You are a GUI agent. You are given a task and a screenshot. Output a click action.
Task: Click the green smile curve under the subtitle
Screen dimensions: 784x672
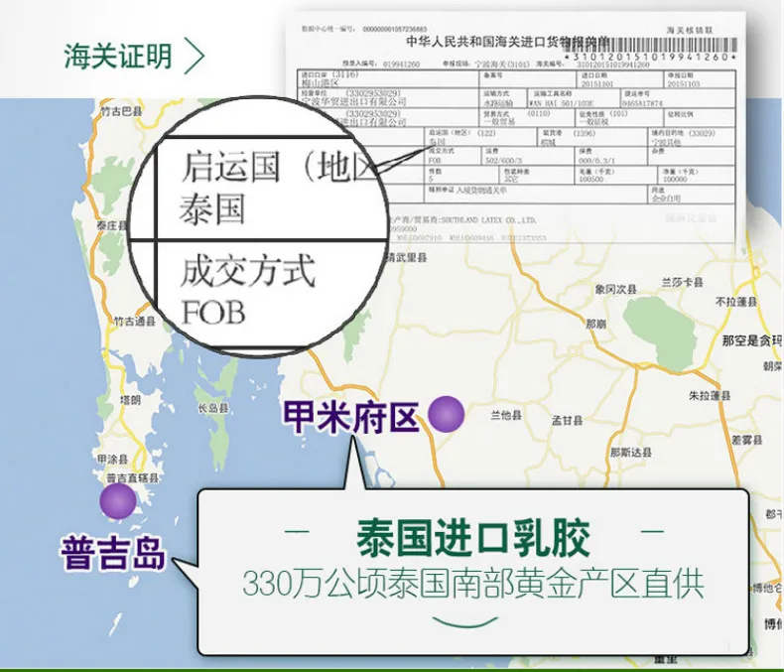coord(465,621)
